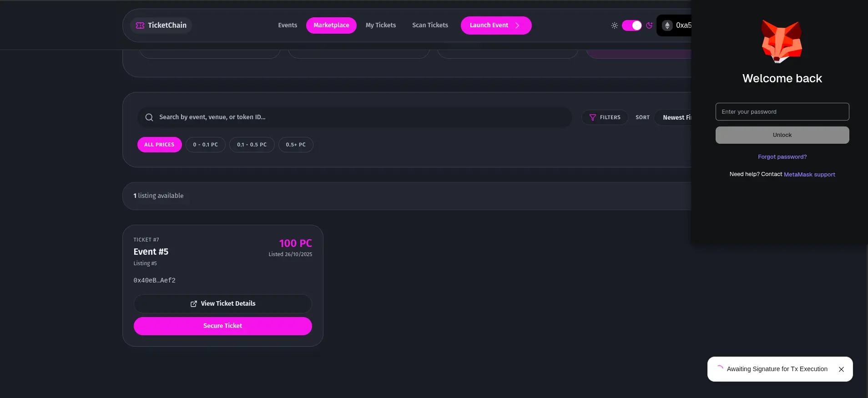Select the 0.1 - 0.5 PC price chip
868x398 pixels.
coord(252,145)
